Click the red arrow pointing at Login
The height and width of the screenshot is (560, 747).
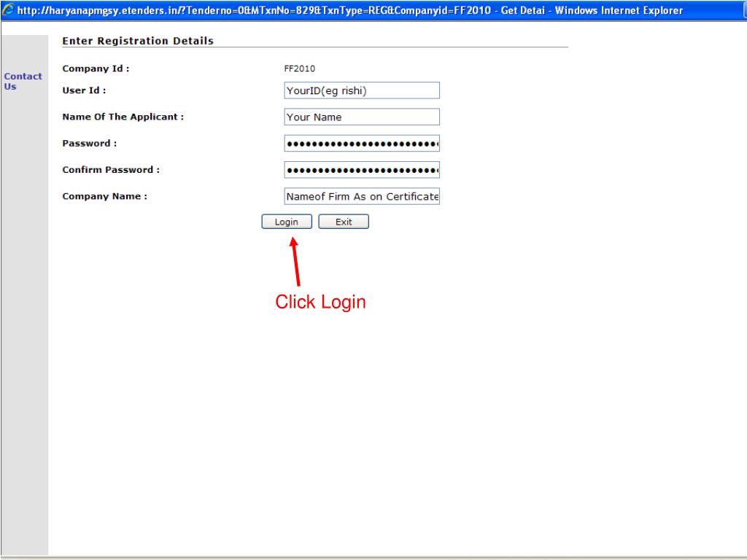pos(296,262)
